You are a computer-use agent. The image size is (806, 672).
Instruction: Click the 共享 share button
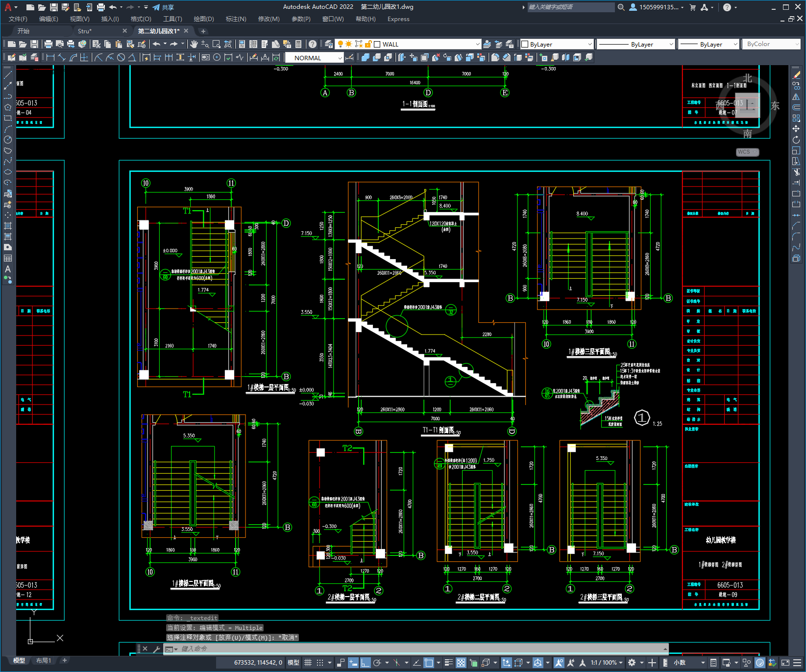coord(163,7)
